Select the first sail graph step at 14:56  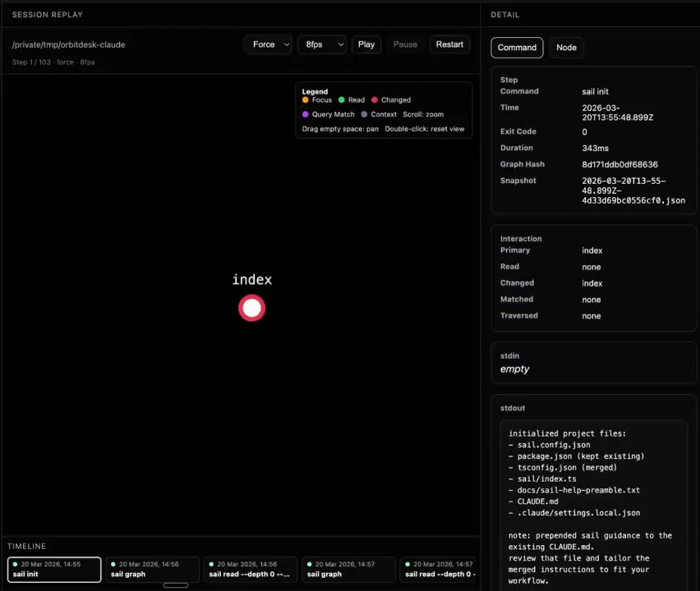coord(152,569)
